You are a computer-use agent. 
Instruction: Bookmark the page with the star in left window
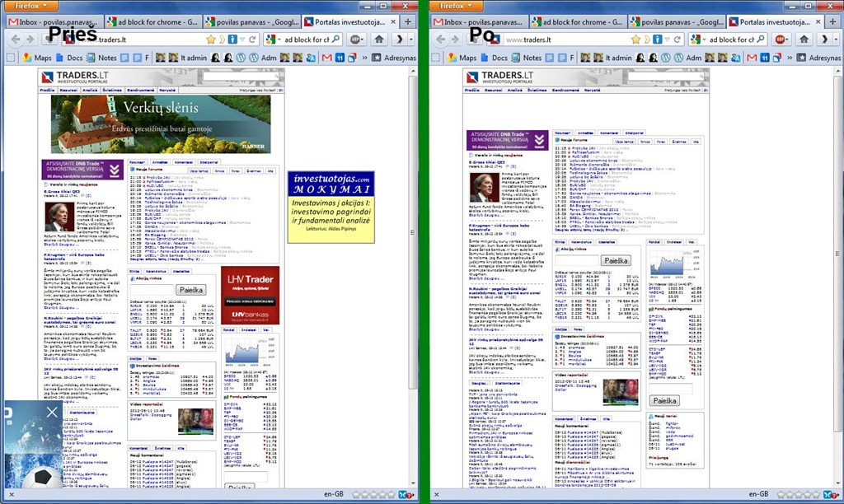tap(210, 40)
